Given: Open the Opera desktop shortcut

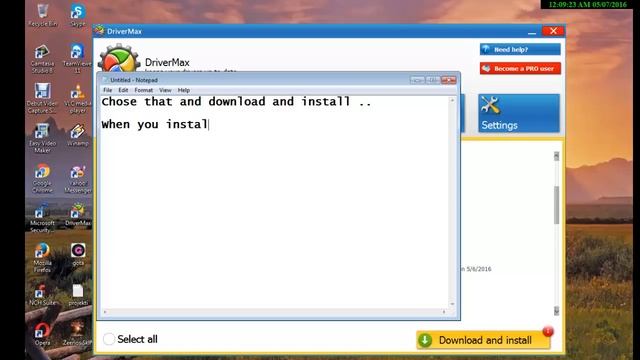Looking at the screenshot, I should coord(42,334).
